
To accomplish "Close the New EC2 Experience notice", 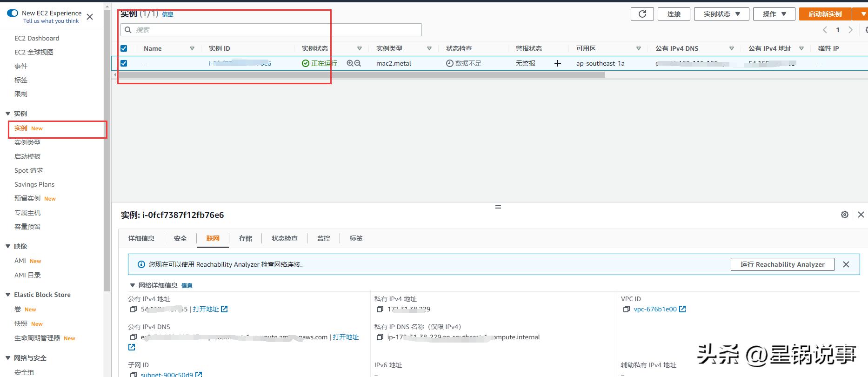I will click(90, 17).
